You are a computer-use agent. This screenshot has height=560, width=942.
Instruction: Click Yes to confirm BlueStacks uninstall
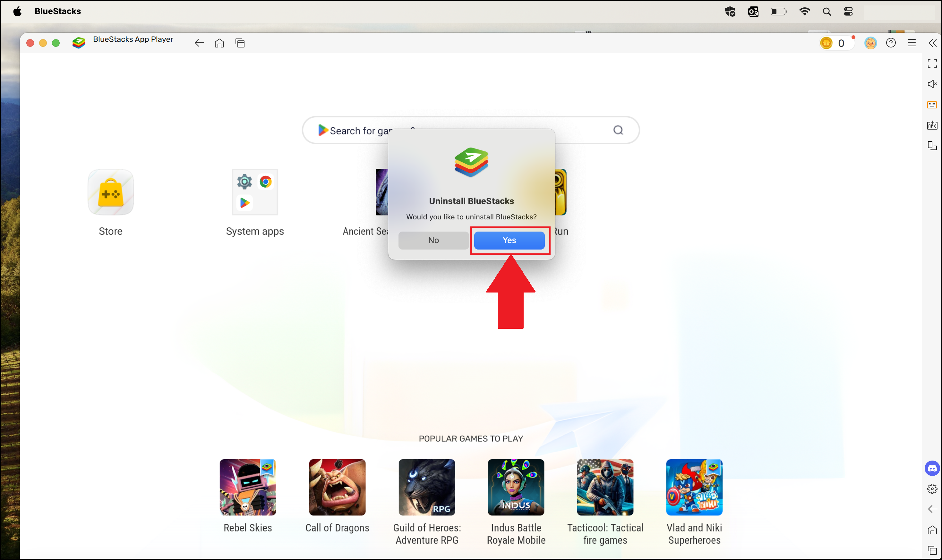click(509, 240)
